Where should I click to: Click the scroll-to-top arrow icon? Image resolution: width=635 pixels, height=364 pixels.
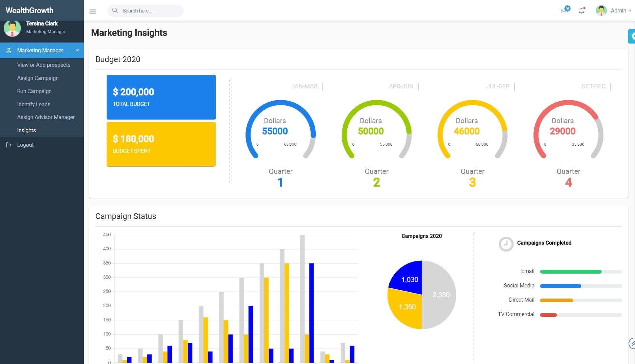pyautogui.click(x=632, y=343)
